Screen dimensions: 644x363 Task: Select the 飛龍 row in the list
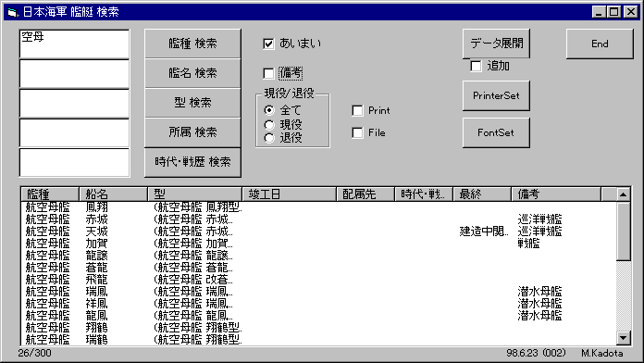[318, 280]
